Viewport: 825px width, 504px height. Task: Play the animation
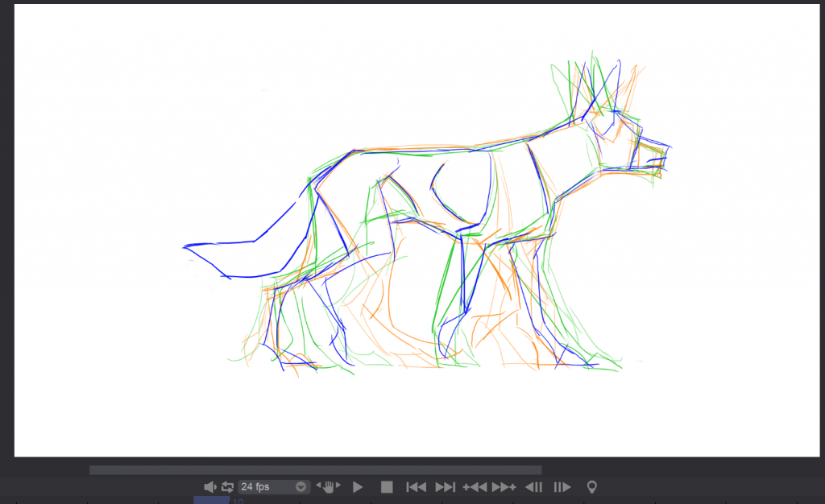pyautogui.click(x=359, y=487)
